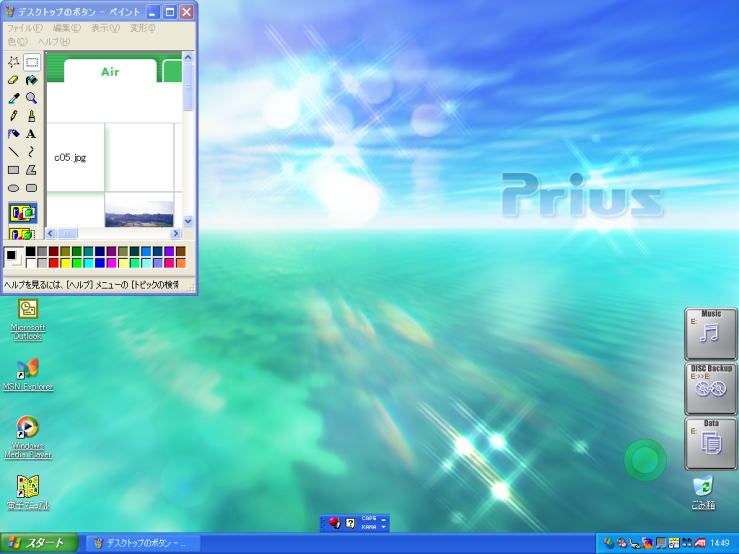This screenshot has height=554, width=739.
Task: Select the rectangular Select tool in Paint
Action: click(32, 62)
